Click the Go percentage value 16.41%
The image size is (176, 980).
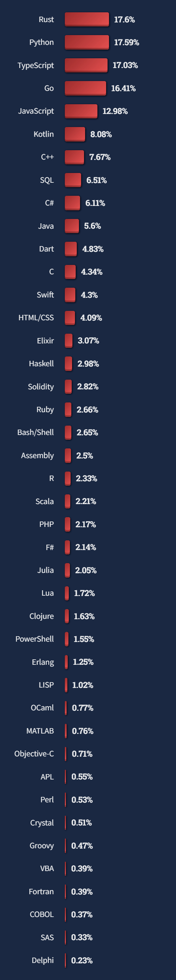123,88
